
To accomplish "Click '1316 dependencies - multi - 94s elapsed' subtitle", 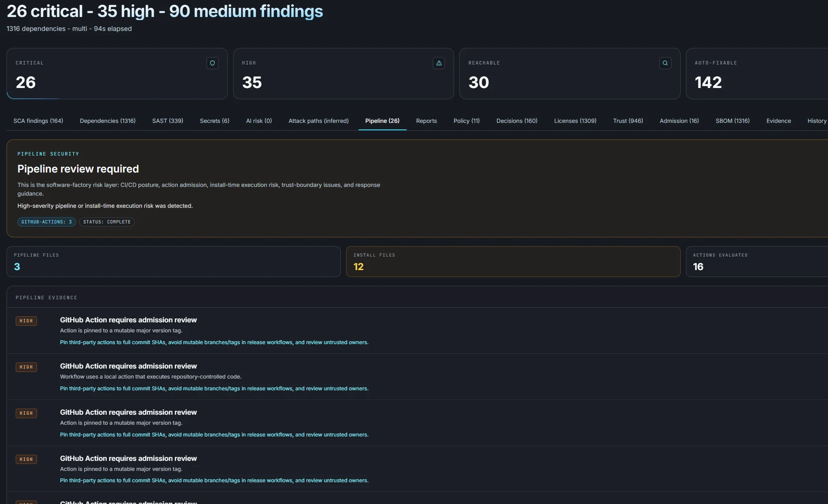I will point(69,29).
